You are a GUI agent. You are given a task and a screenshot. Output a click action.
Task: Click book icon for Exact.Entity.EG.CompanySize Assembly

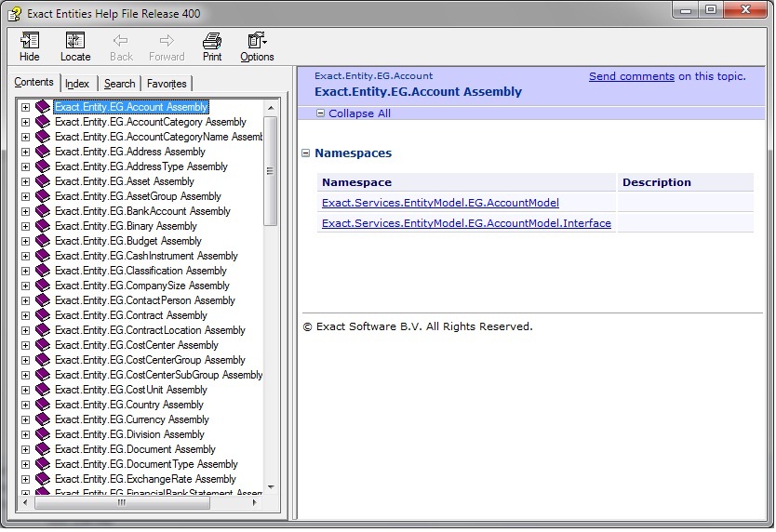coord(43,286)
